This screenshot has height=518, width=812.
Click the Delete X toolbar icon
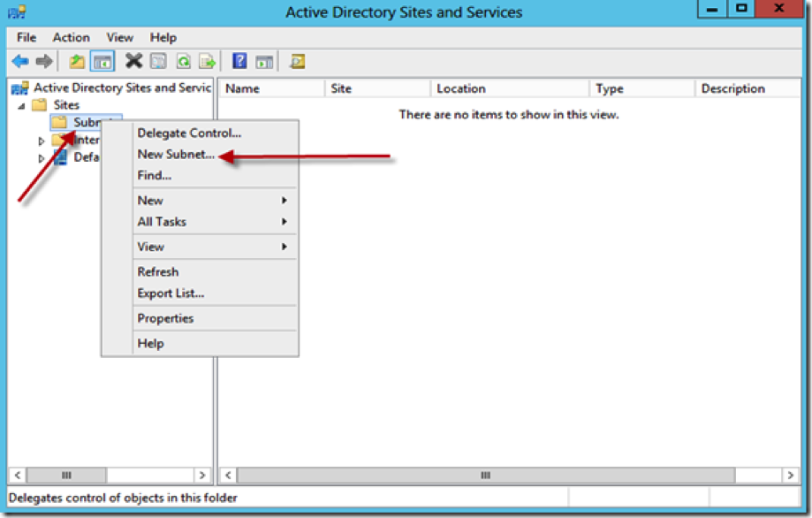coord(133,61)
